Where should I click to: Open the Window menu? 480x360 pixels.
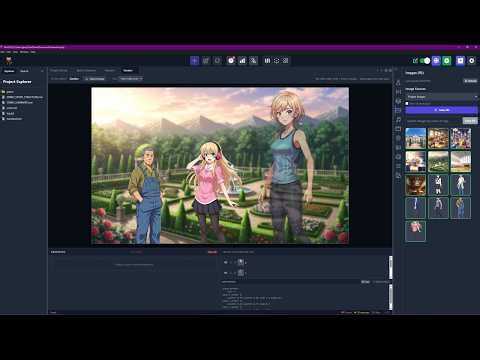24,52
